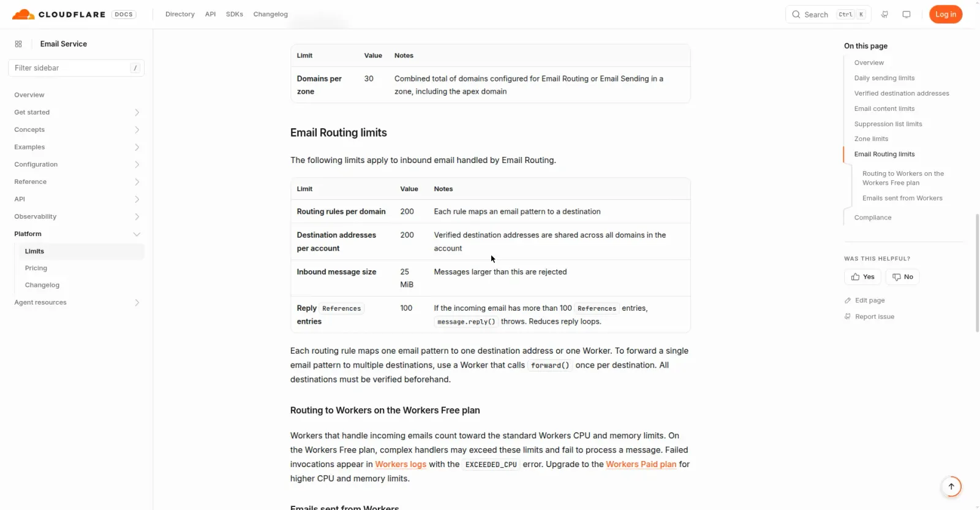Image resolution: width=980 pixels, height=510 pixels.
Task: Click the Edit page pencil link
Action: (864, 300)
